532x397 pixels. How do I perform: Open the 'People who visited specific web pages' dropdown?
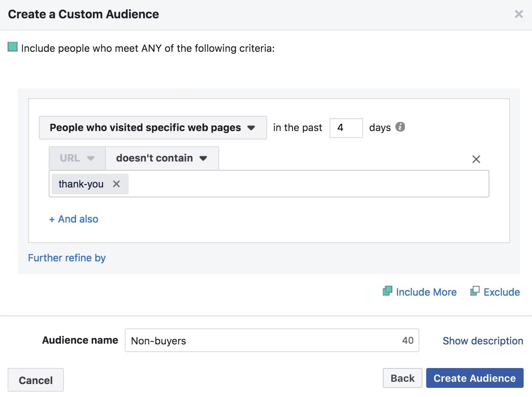(153, 128)
